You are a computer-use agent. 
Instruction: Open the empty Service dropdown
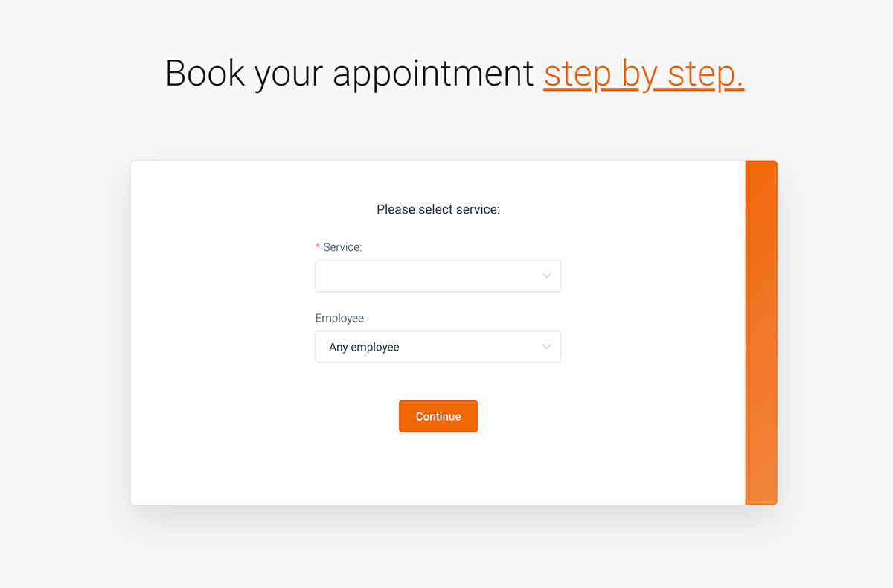click(438, 276)
